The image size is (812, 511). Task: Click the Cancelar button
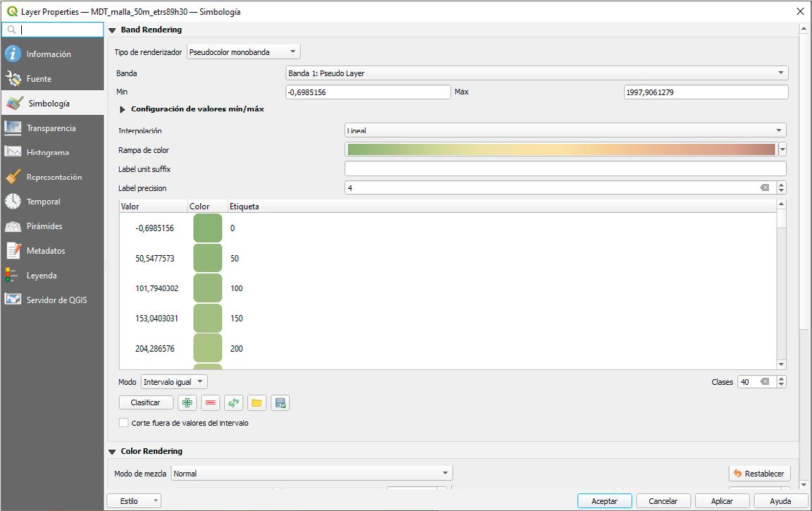click(663, 500)
